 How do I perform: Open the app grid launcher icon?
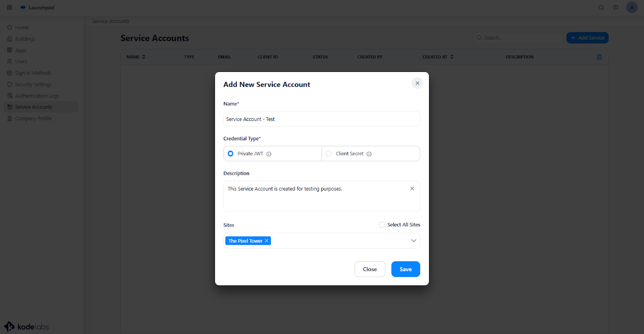click(x=10, y=7)
